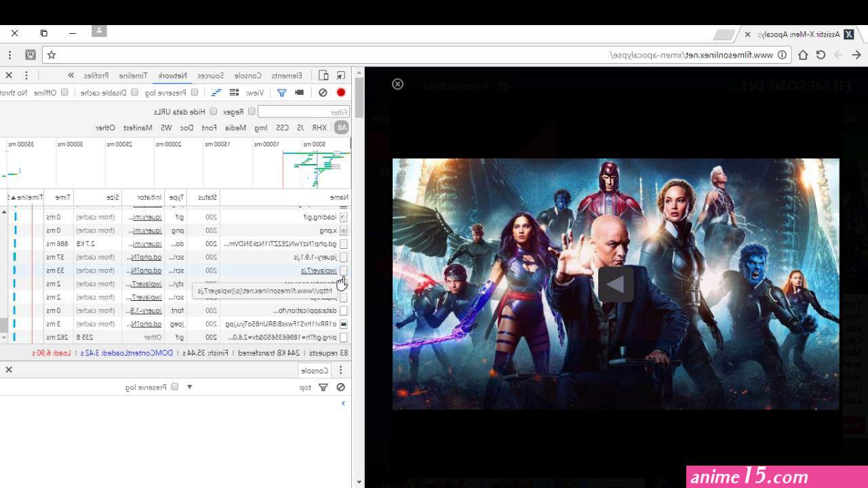This screenshot has width=868, height=488.
Task: View site information icon in address bar
Action: click(782, 55)
